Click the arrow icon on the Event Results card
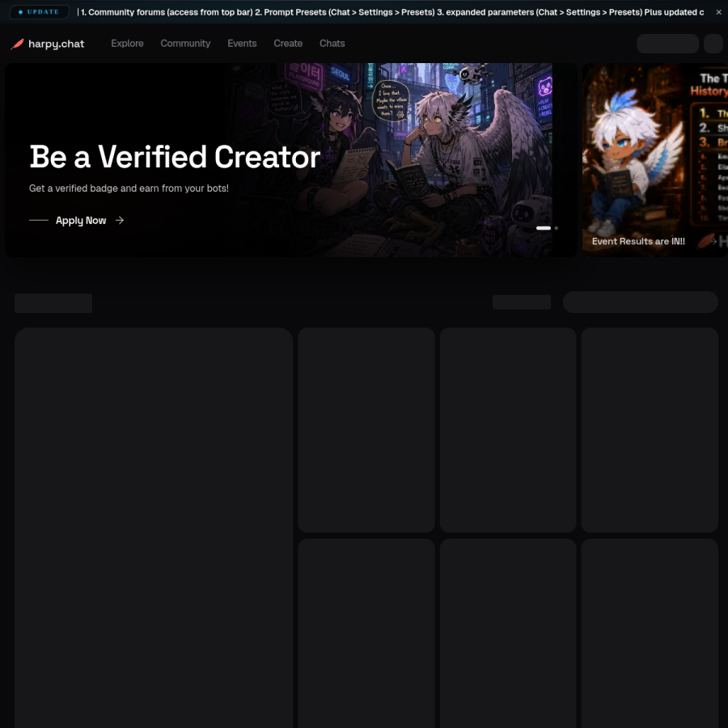Image resolution: width=728 pixels, height=728 pixels. 713,241
